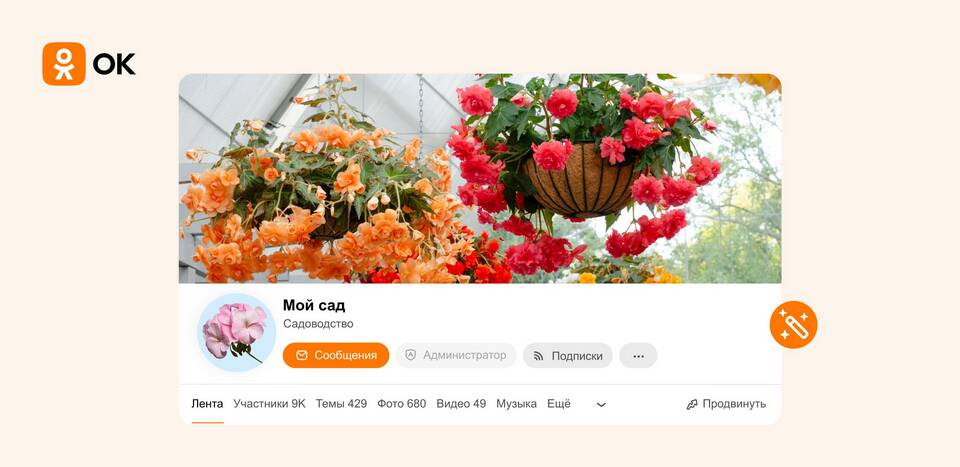Click the Продвинуть link

click(726, 404)
